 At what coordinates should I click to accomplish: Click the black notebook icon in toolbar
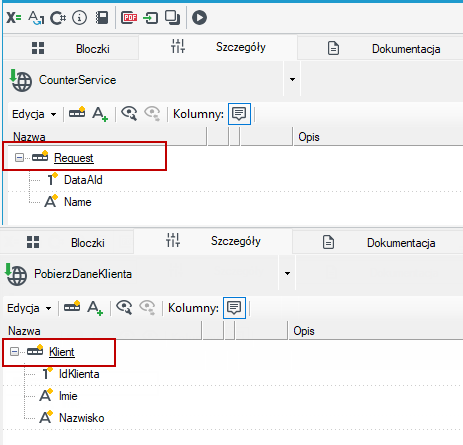[102, 18]
